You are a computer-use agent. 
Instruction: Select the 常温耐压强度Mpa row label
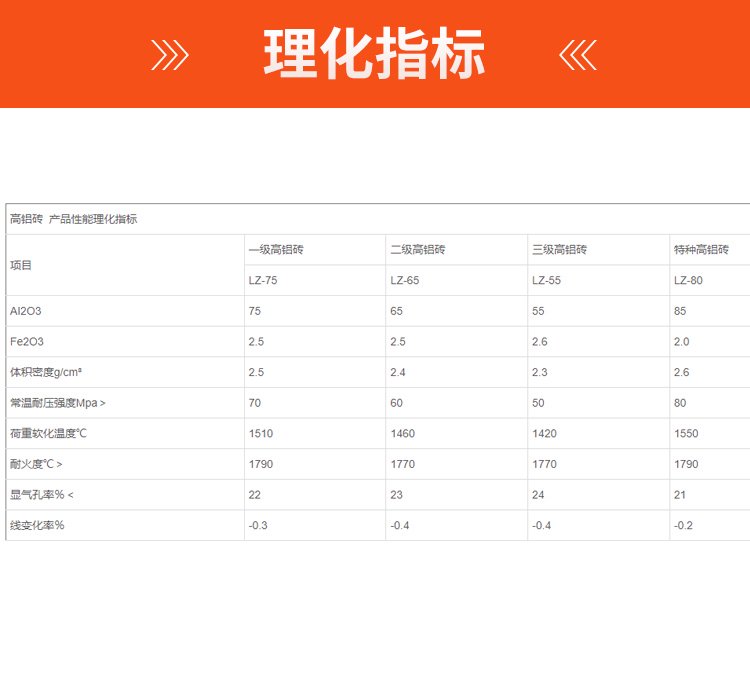pos(57,403)
